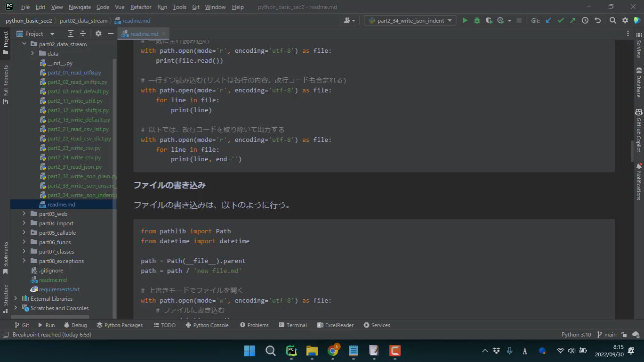The height and width of the screenshot is (362, 644).
Task: Open the part2_34_write_json_indent run configuration dropdown
Action: coord(410,20)
